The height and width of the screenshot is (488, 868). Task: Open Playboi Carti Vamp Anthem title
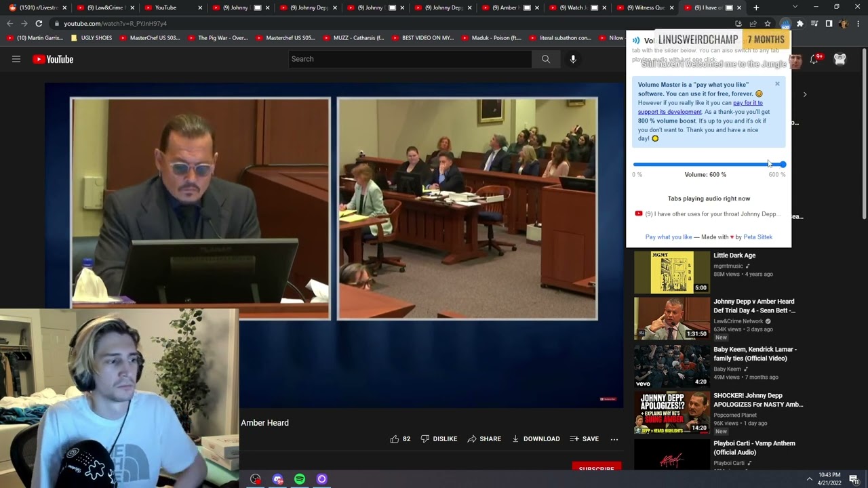pos(754,447)
